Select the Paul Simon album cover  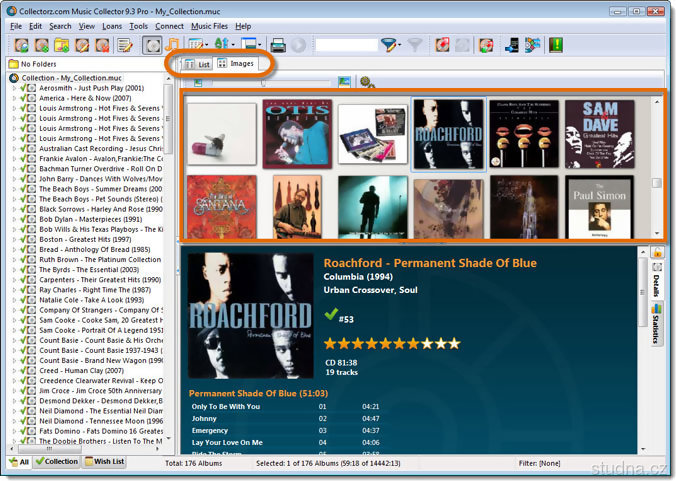pyautogui.click(x=600, y=207)
